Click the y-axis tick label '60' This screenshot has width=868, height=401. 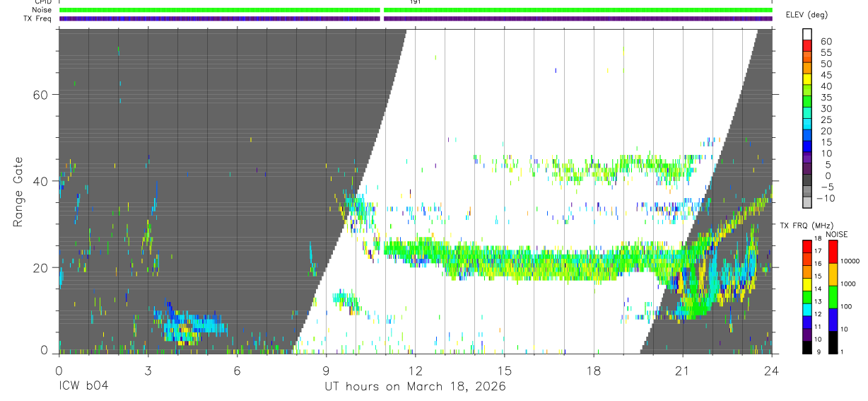(40, 95)
